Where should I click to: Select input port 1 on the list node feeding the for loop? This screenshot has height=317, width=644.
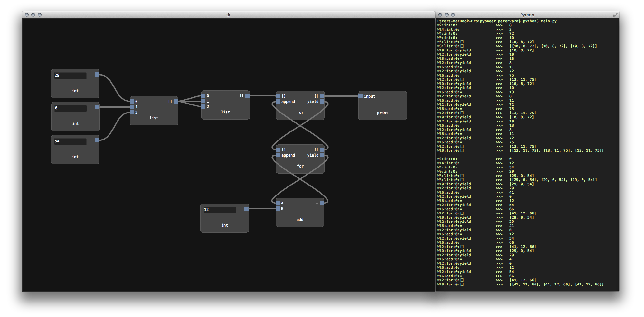(x=203, y=101)
